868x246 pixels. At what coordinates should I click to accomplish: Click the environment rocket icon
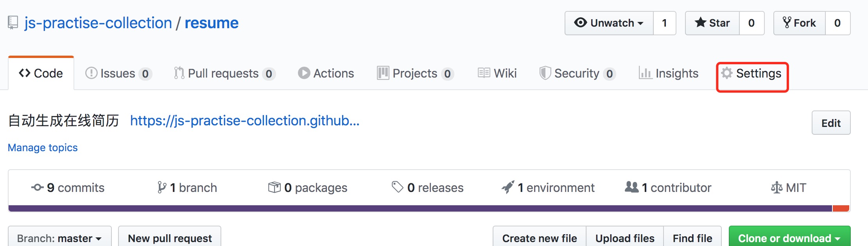point(508,187)
